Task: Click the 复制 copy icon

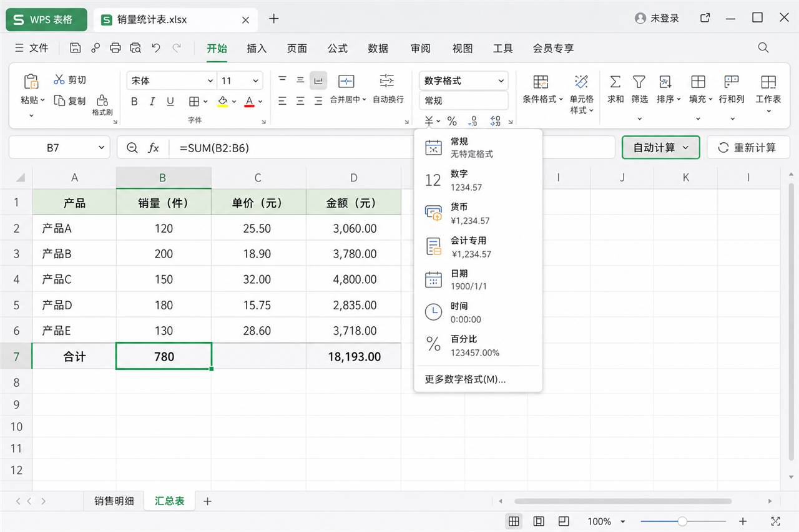Action: (x=59, y=100)
